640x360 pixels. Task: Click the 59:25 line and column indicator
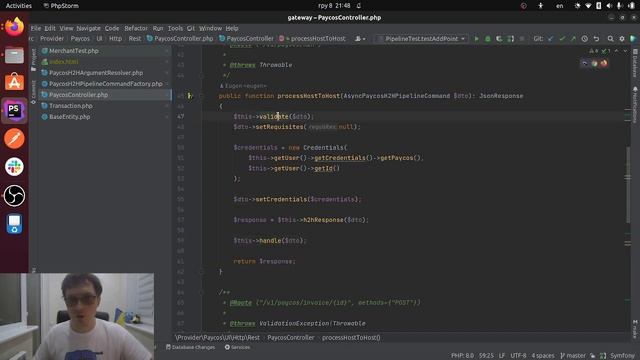tap(486, 356)
